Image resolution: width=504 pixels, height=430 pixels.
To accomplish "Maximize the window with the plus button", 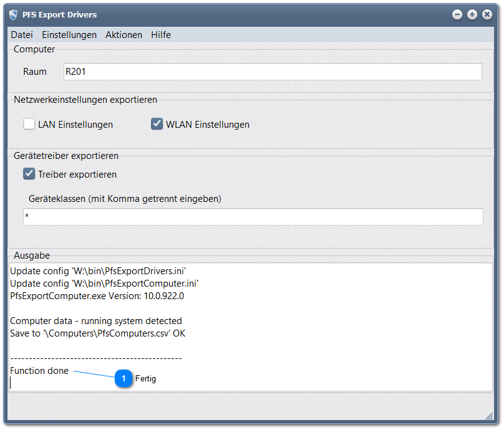I will click(472, 14).
